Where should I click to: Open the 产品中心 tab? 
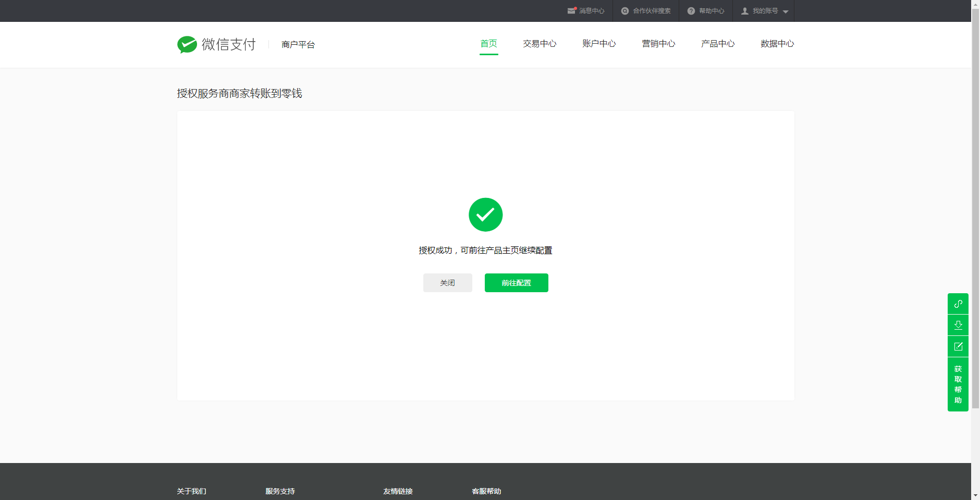(718, 44)
